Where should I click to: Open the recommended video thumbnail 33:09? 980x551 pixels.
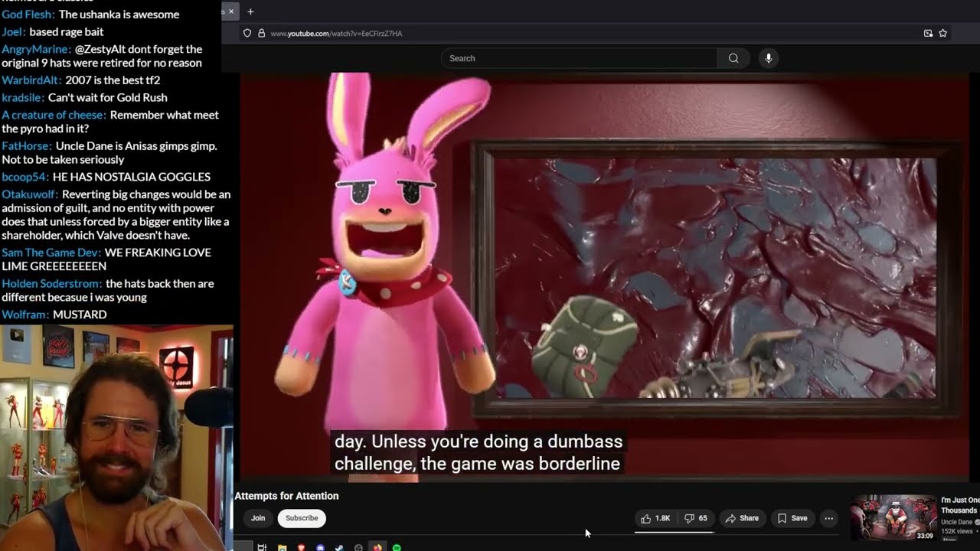(893, 518)
